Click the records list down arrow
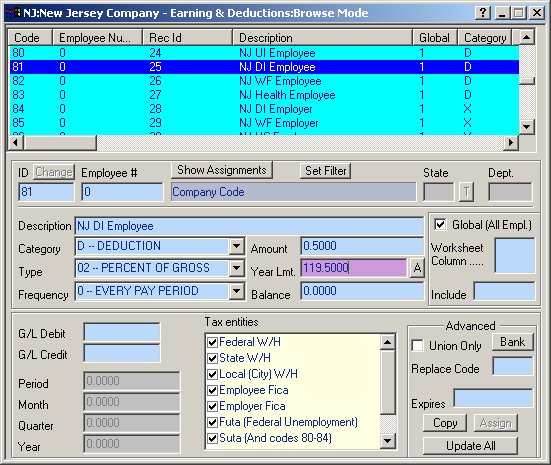551x465 pixels. tap(526, 127)
